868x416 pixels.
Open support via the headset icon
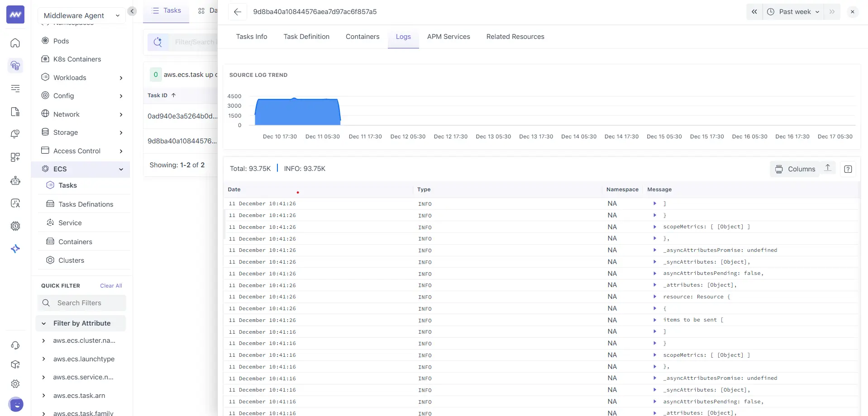click(x=15, y=345)
